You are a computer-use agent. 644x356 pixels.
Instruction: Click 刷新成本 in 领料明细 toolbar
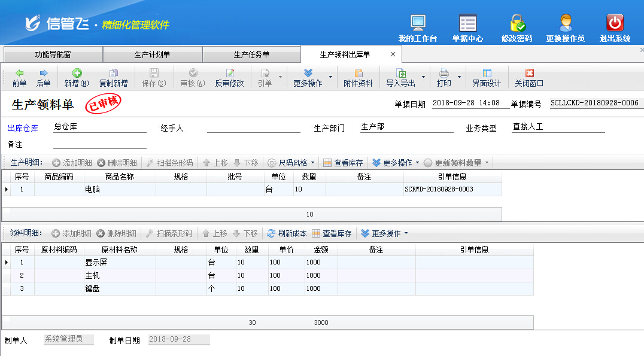287,233
